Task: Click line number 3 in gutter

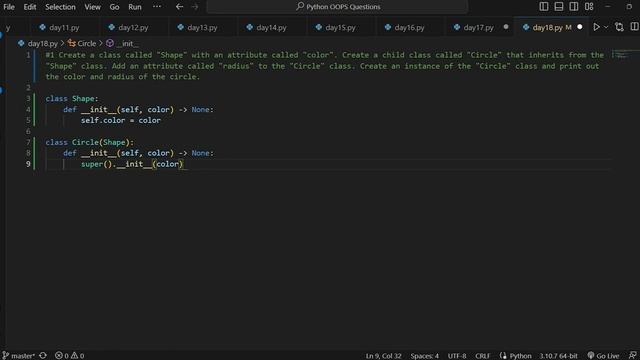Action: point(28,98)
